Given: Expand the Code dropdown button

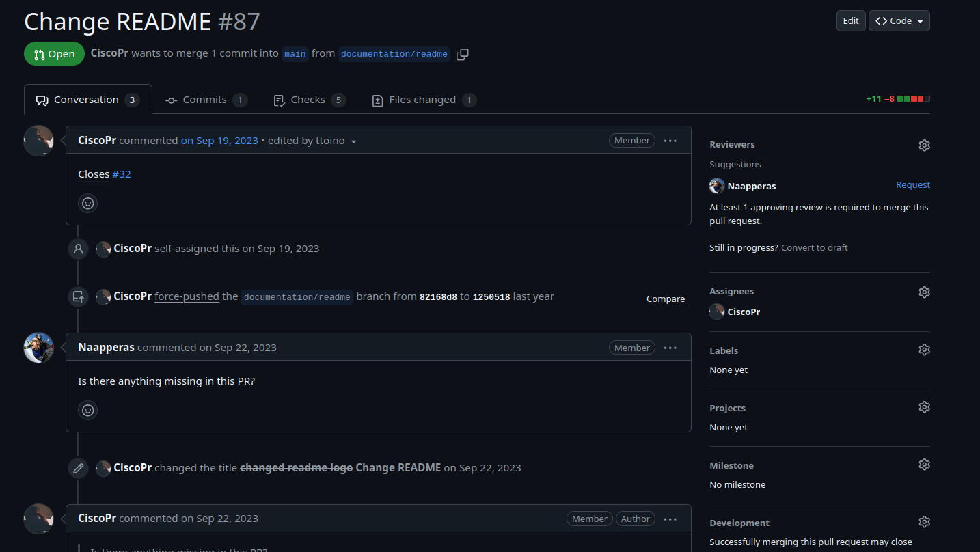Looking at the screenshot, I should point(899,21).
